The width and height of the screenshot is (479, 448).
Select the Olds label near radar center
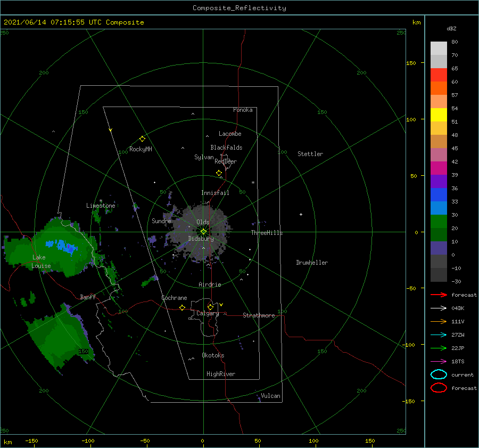click(x=203, y=222)
